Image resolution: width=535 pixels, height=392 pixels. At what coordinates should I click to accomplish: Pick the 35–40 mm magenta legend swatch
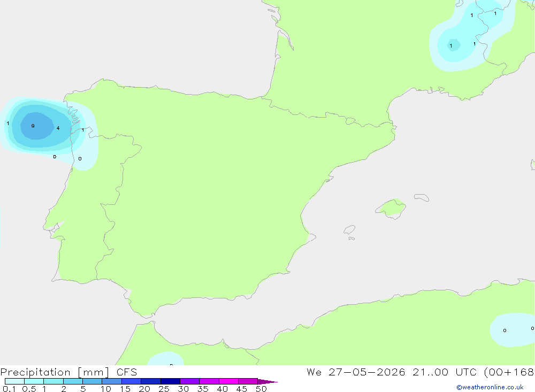[209, 381]
